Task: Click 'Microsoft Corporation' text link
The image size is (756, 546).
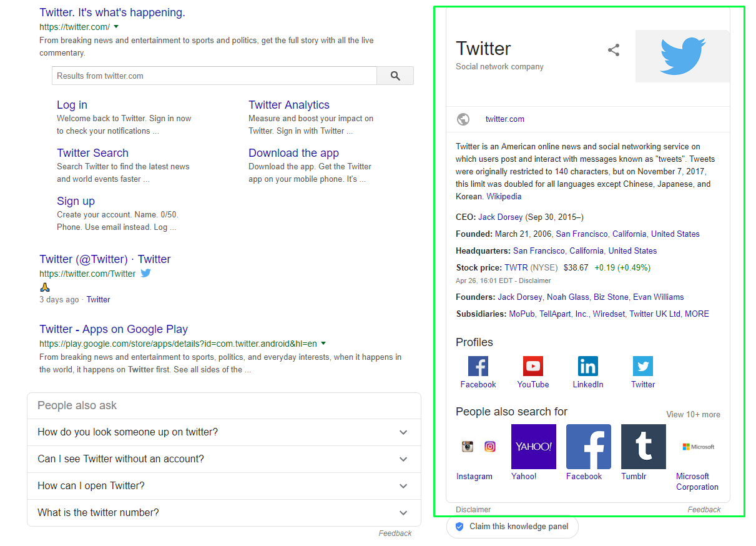Action: (697, 482)
